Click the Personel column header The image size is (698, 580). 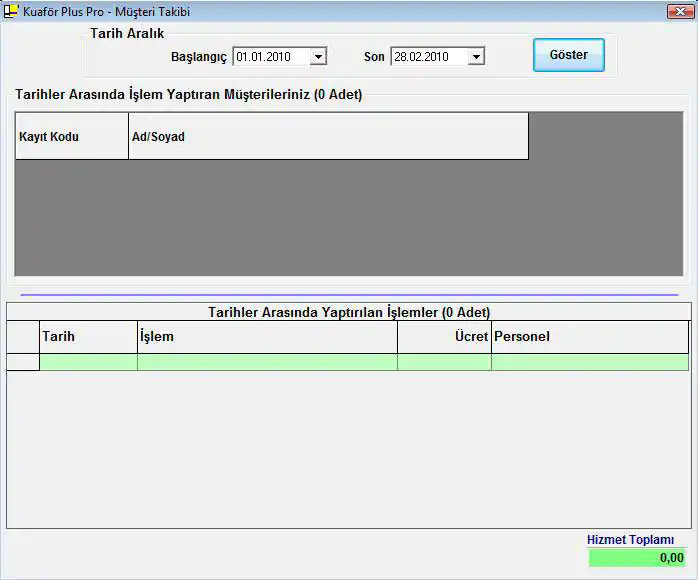click(x=589, y=337)
